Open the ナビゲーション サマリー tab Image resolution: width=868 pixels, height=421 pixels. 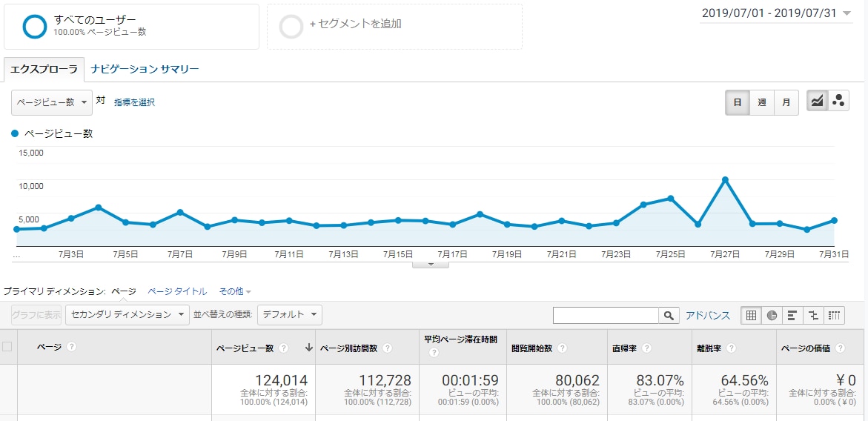(x=145, y=69)
